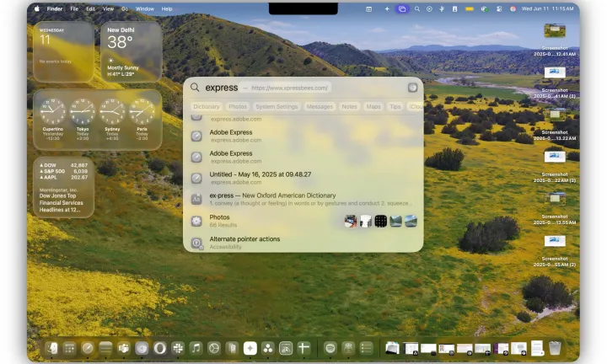Click the date and time in menu bar
This screenshot has width=607, height=364.
pyautogui.click(x=547, y=8)
